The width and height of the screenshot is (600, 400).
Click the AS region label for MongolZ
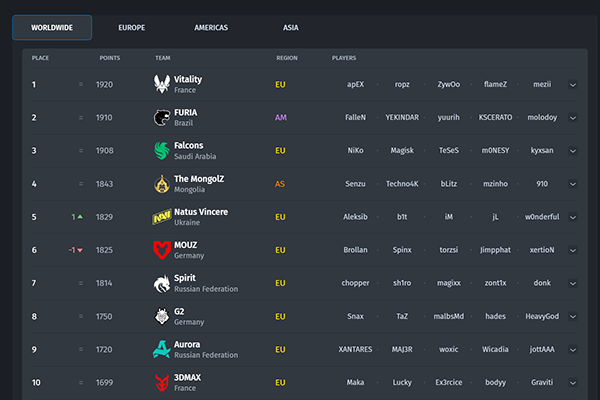280,184
